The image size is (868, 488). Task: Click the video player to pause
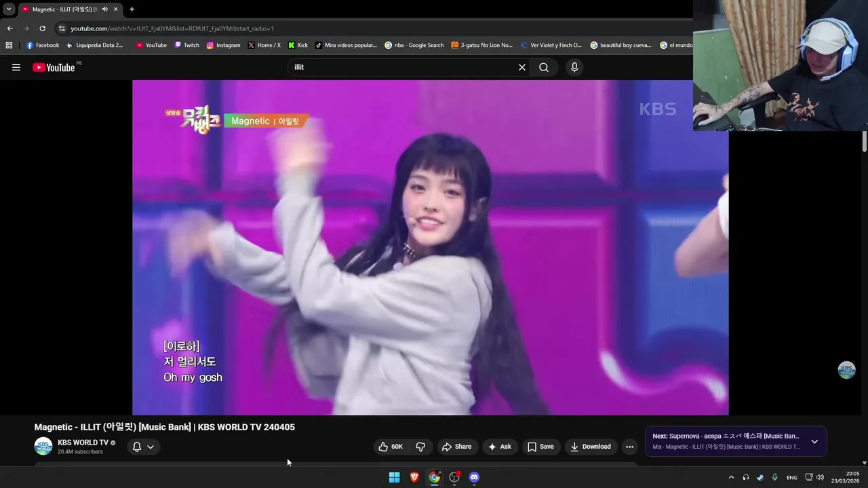click(430, 247)
